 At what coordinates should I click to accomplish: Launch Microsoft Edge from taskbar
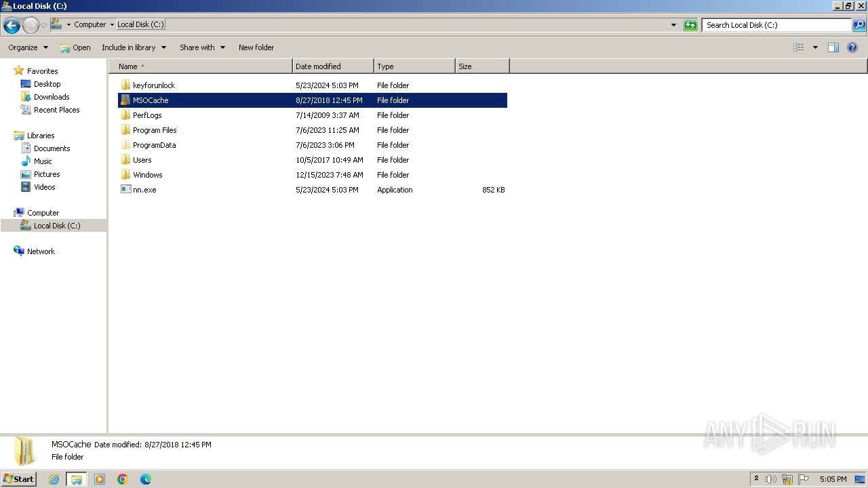146,479
